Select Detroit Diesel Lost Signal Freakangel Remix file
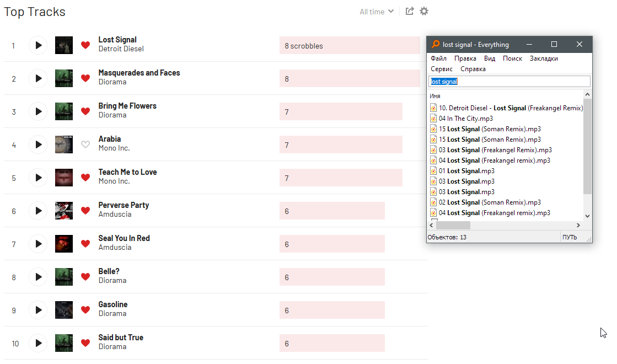The height and width of the screenshot is (364, 617). click(511, 108)
